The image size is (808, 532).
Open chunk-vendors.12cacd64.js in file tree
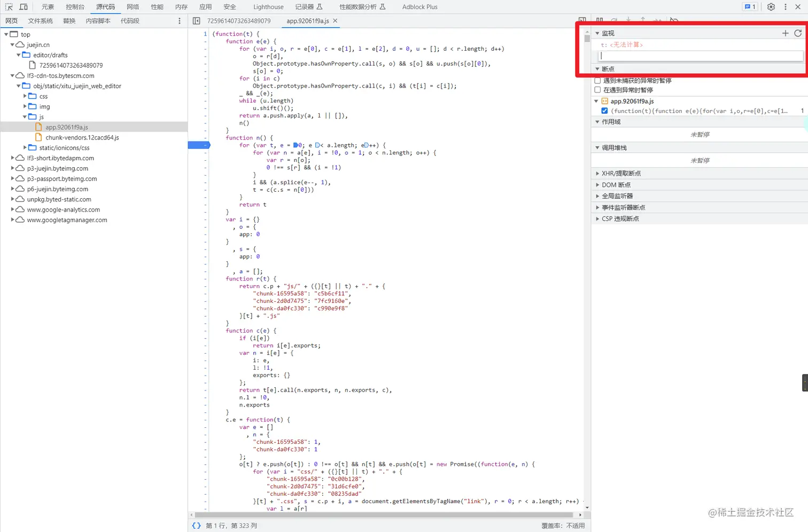click(x=82, y=137)
